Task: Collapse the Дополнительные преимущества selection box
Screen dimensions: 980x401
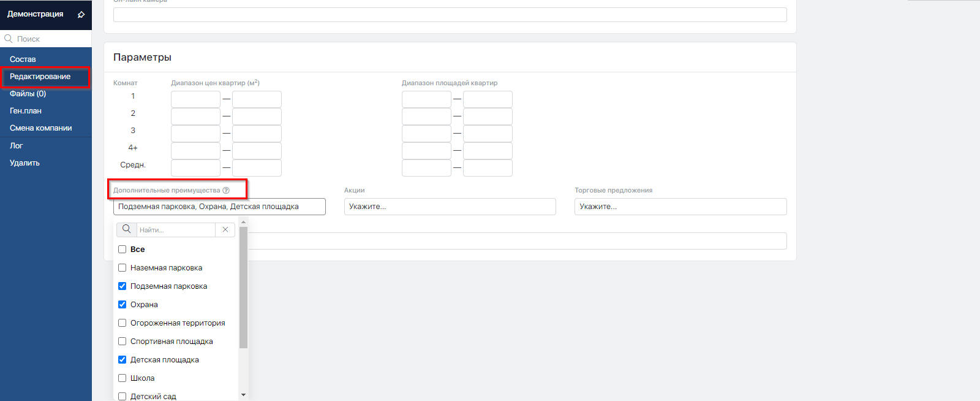Action: [x=219, y=207]
